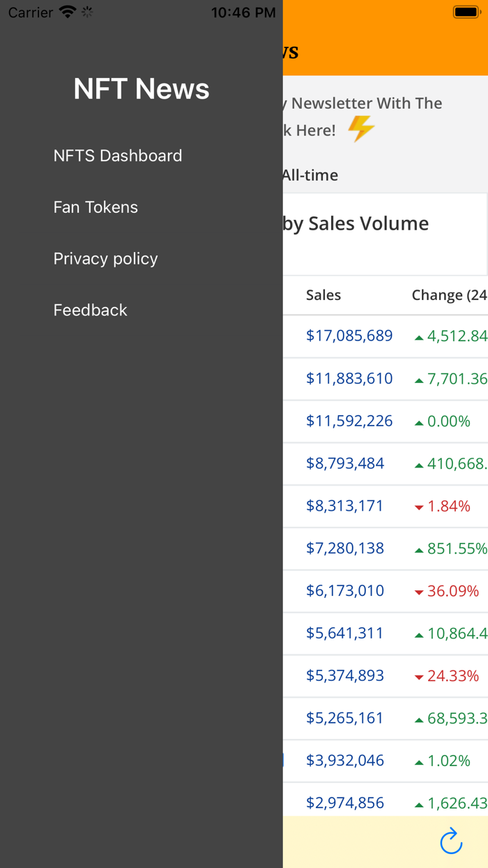Tap the green up-arrow next to 4,512.84%
488x868 pixels.
point(418,336)
